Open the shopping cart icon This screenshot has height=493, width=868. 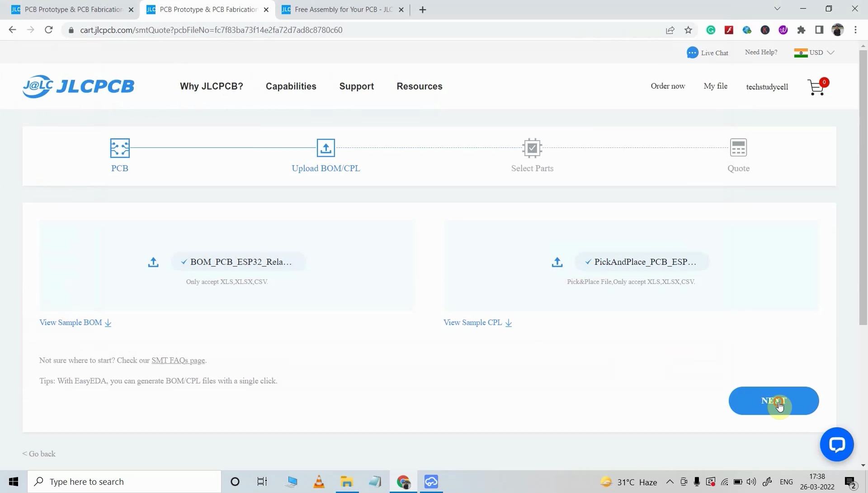tap(816, 87)
